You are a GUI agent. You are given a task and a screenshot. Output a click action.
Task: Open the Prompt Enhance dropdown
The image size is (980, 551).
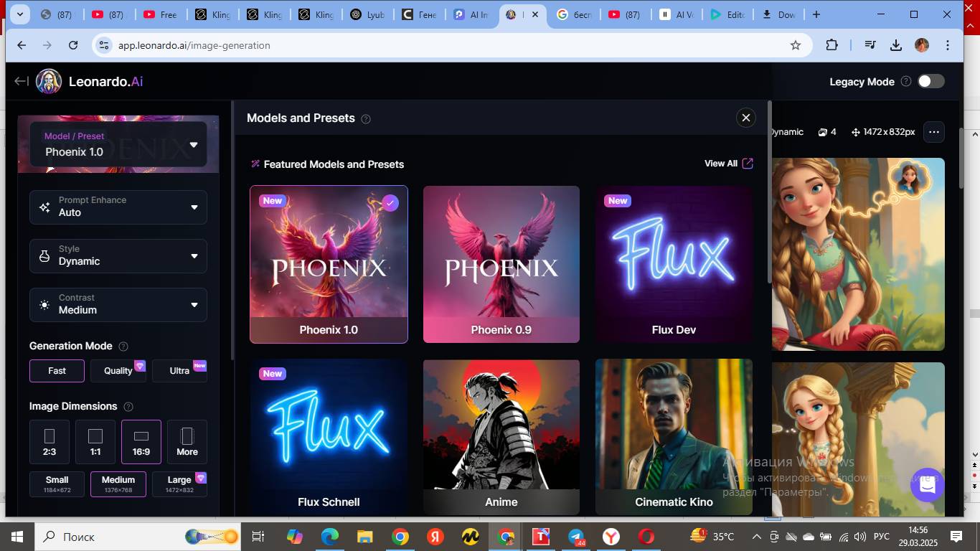[118, 207]
